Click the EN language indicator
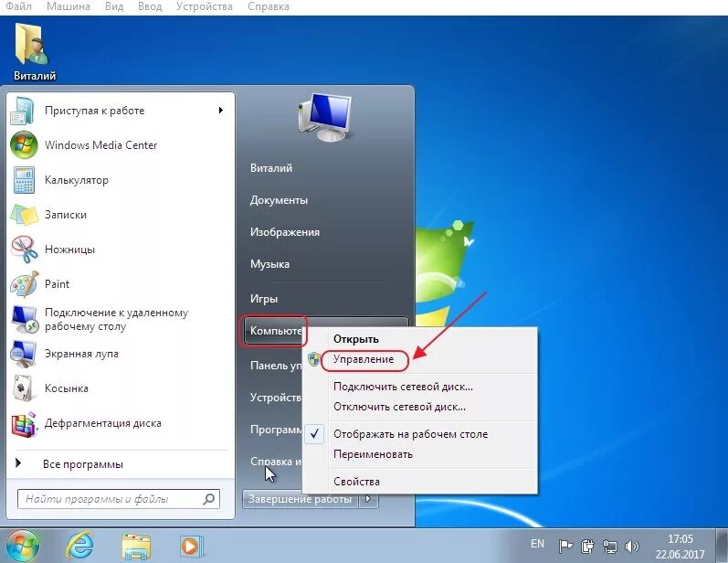 [x=537, y=544]
